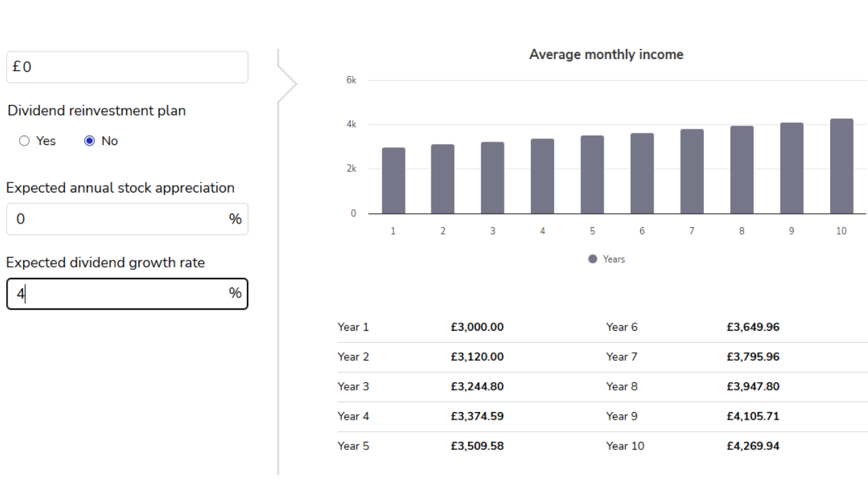Screen dimensions: 868x488
Task: Click the year 6 chart bar
Action: [x=642, y=174]
